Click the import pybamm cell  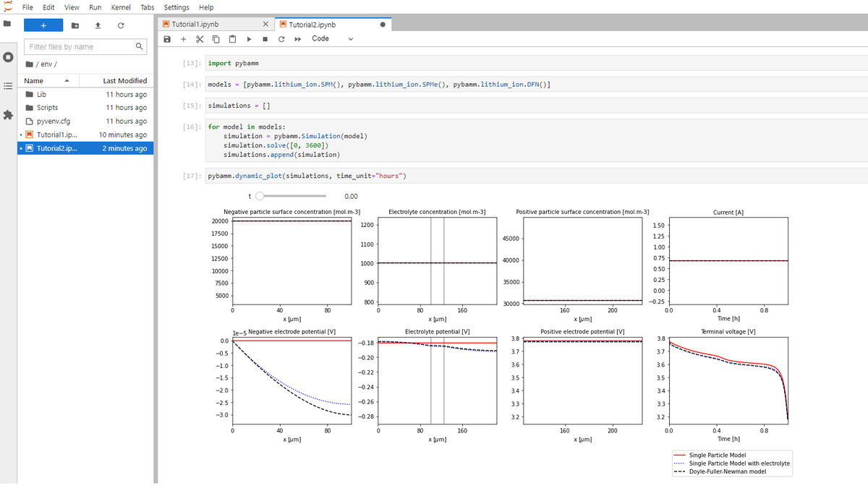pyautogui.click(x=537, y=63)
